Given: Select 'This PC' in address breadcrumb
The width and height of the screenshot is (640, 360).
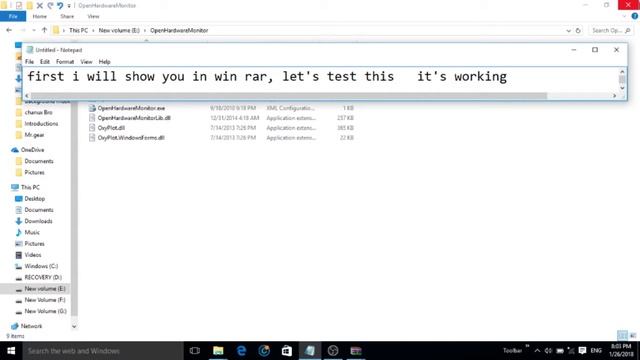Looking at the screenshot, I should [78, 30].
